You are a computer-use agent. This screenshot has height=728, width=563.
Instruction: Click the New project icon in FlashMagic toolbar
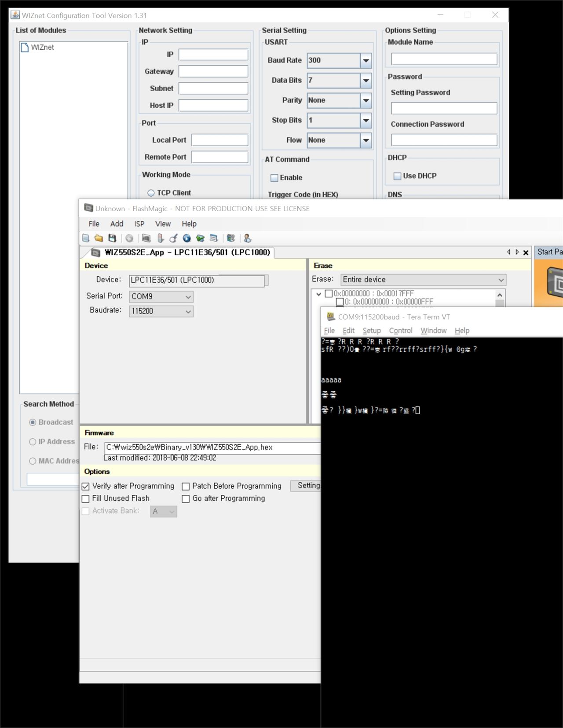(86, 238)
